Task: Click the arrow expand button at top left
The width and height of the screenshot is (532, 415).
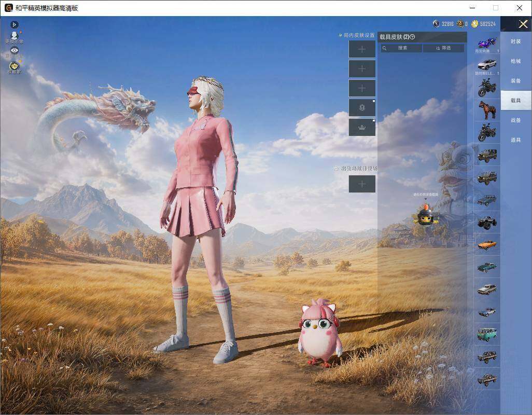Action: (14, 24)
